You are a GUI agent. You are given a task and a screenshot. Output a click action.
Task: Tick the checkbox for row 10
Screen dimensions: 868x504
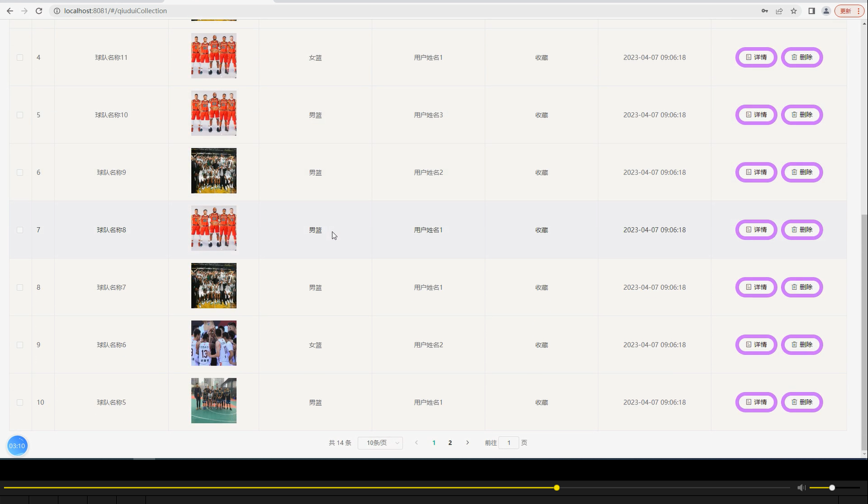(20, 402)
